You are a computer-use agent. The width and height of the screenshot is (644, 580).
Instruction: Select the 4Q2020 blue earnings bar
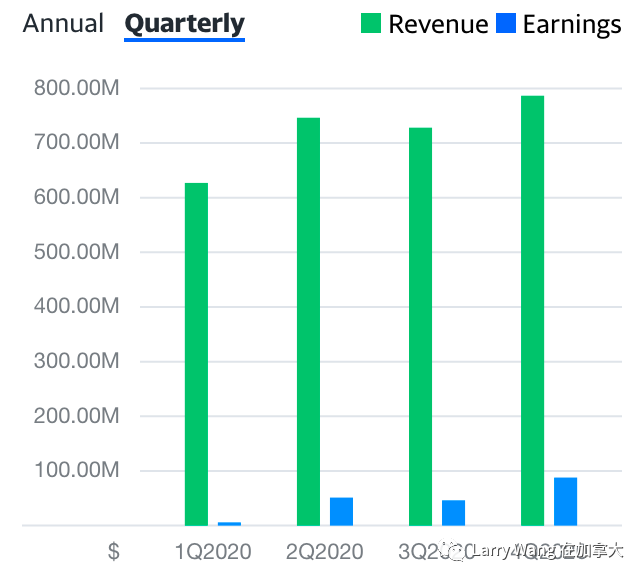click(x=566, y=501)
